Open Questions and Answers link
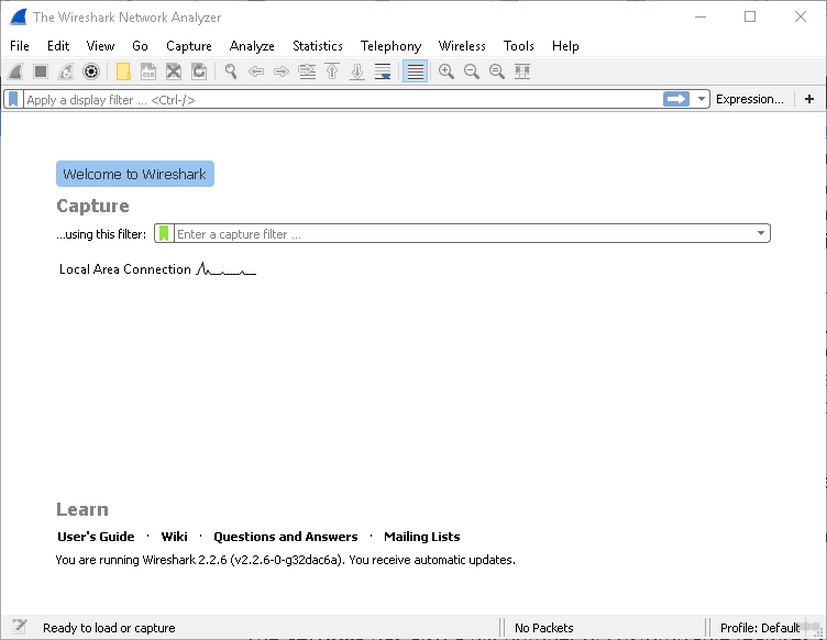Image resolution: width=827 pixels, height=640 pixels. 285,537
